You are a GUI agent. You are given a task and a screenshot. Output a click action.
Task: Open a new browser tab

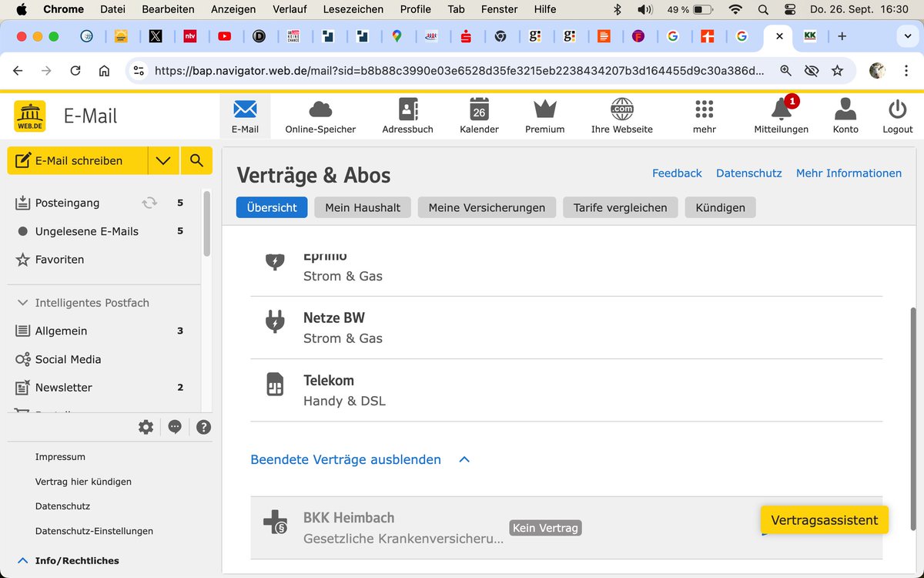point(842,36)
